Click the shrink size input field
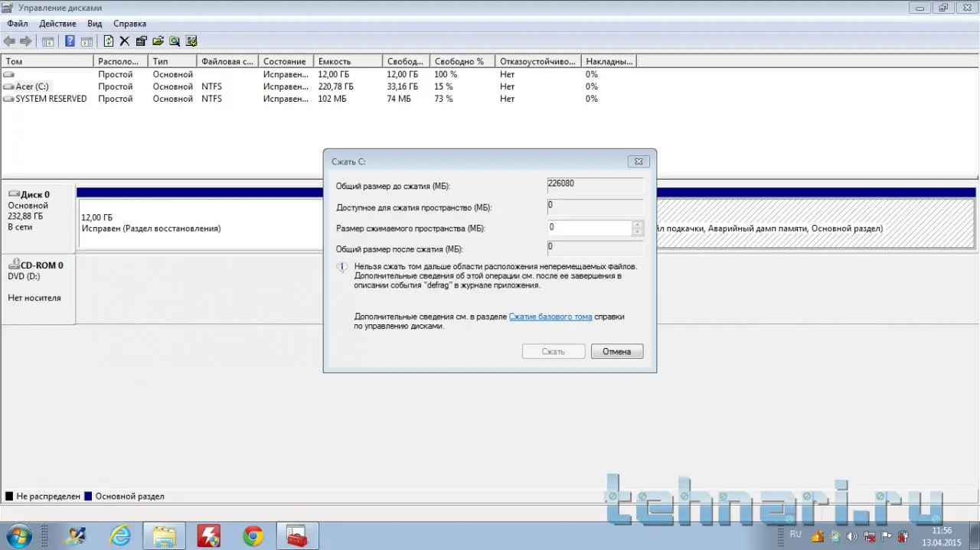The width and height of the screenshot is (980, 550). [590, 227]
